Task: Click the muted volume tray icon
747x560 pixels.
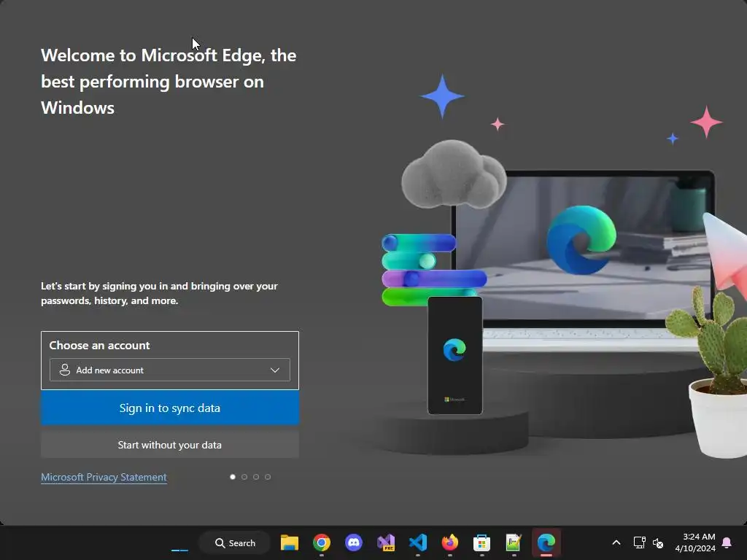Action: (658, 542)
